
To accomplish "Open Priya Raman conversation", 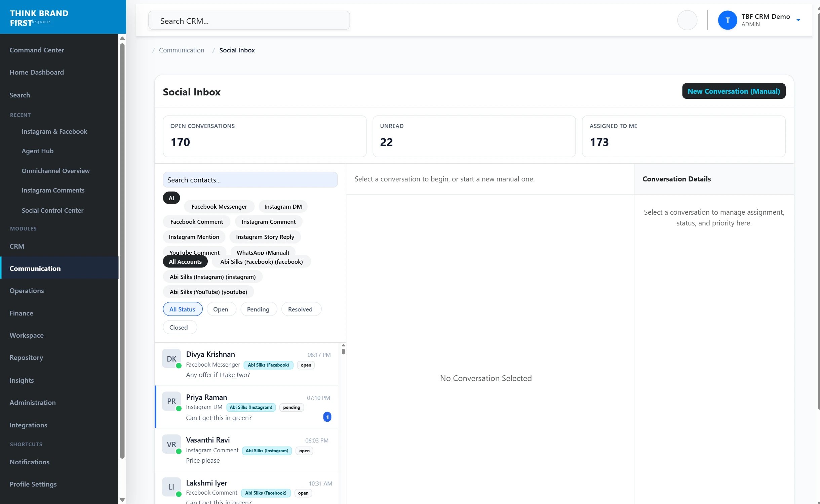I will (x=247, y=407).
